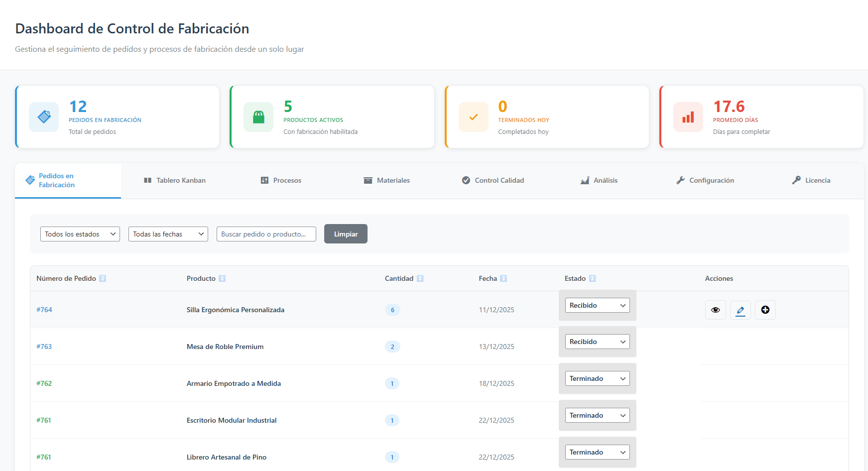Change status dropdown for Mesa de Roble Premium
The image size is (868, 471).
pyautogui.click(x=597, y=342)
